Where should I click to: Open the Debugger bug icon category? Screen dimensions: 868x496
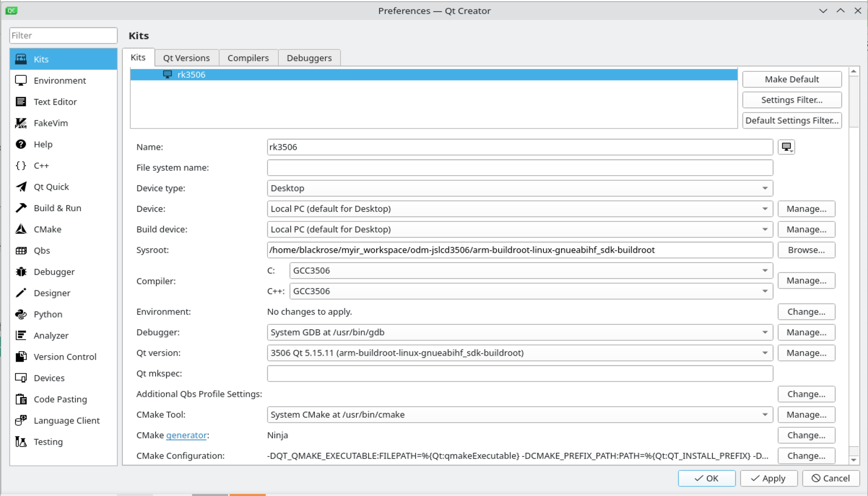click(x=21, y=272)
